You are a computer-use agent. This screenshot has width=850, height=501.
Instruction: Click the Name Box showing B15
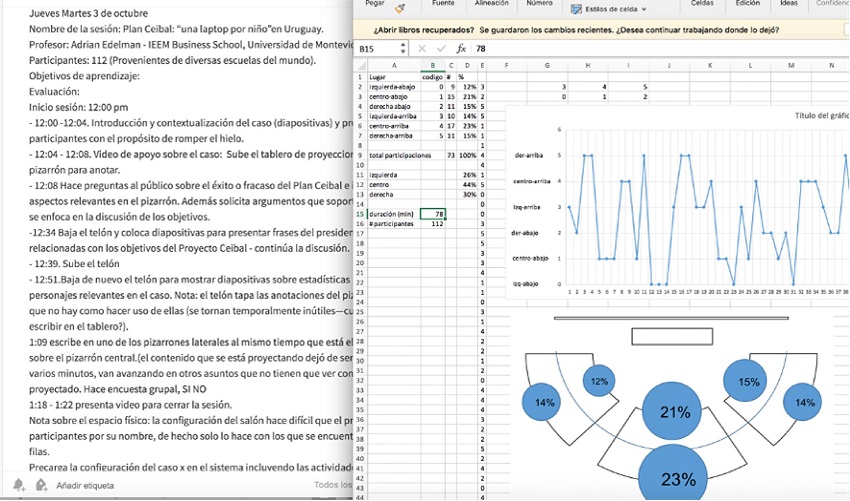tap(378, 49)
